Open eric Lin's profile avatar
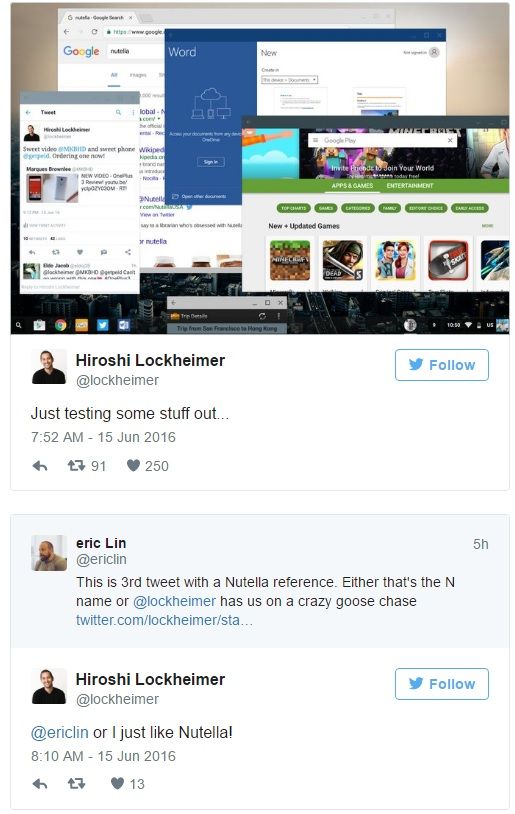This screenshot has width=515, height=814. (x=49, y=553)
